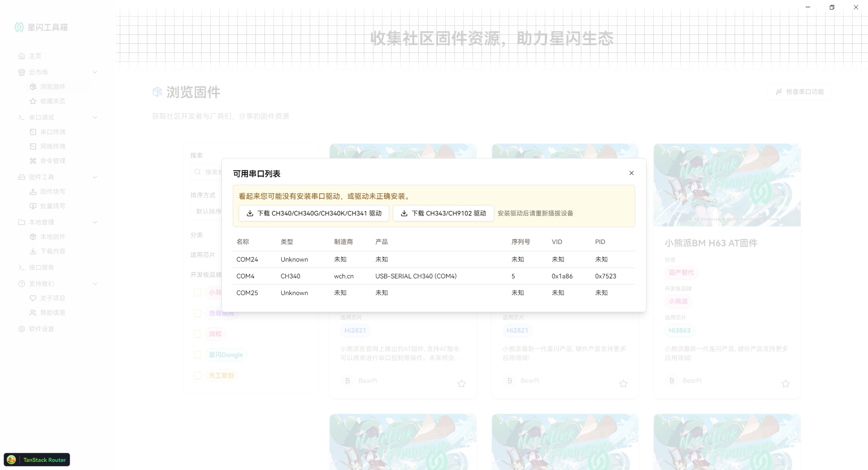868x470 pixels.
Task: Click wch.cn manufacturer cell
Action: pyautogui.click(x=344, y=276)
